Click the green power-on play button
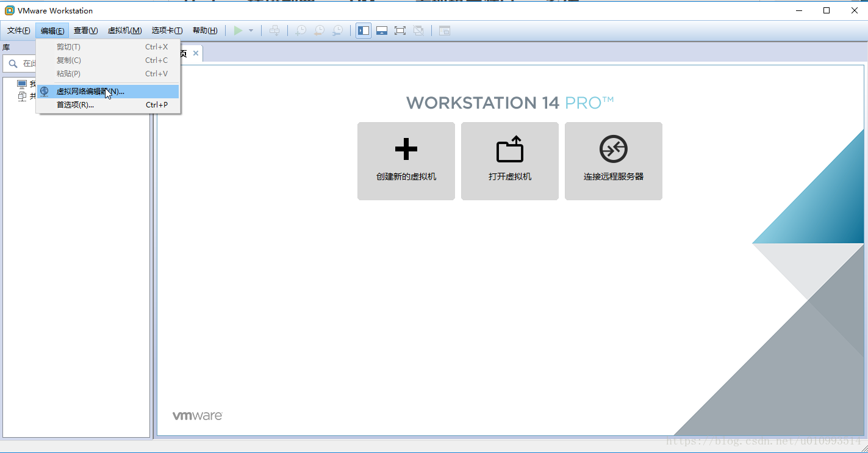Image resolution: width=868 pixels, height=453 pixels. click(239, 31)
